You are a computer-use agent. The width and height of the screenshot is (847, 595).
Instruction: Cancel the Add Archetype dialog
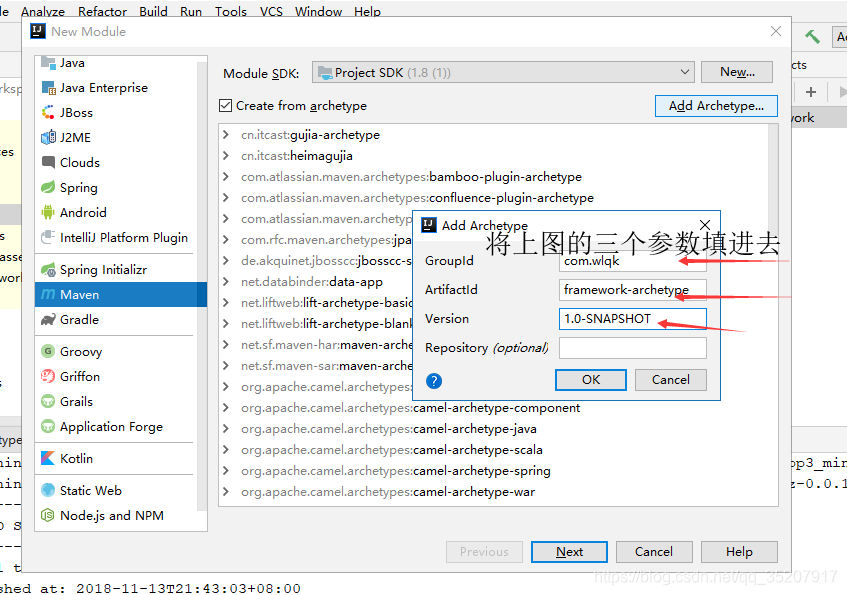(x=670, y=380)
